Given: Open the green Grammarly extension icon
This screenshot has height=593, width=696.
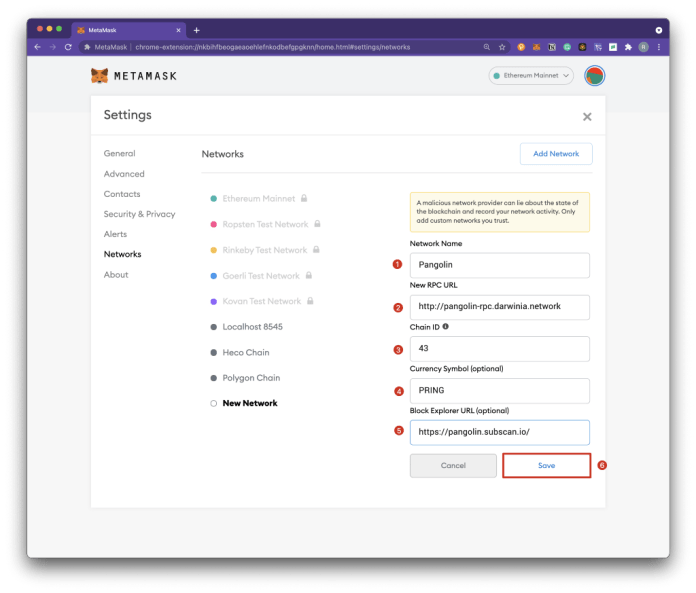Looking at the screenshot, I should tap(567, 47).
